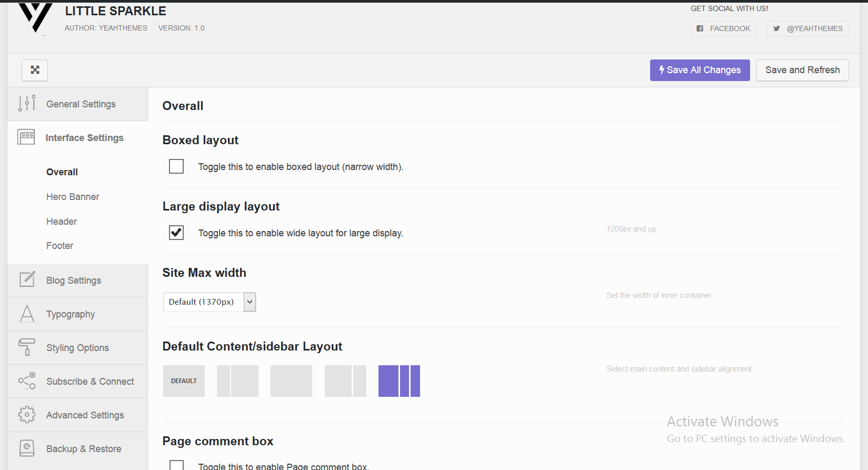Click the lightning icon on Save All Changes

[662, 69]
